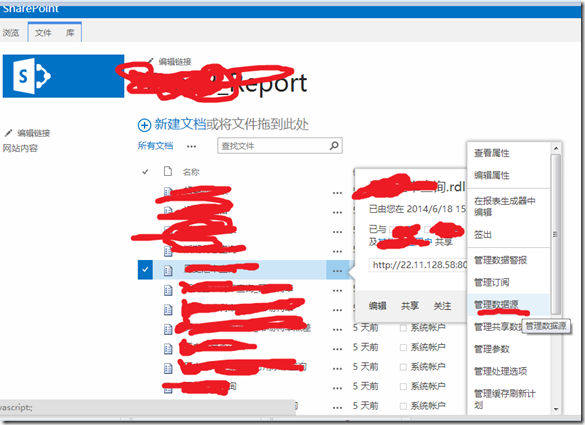This screenshot has height=425, width=585.
Task: Click the select-all checkmark in header
Action: click(145, 172)
